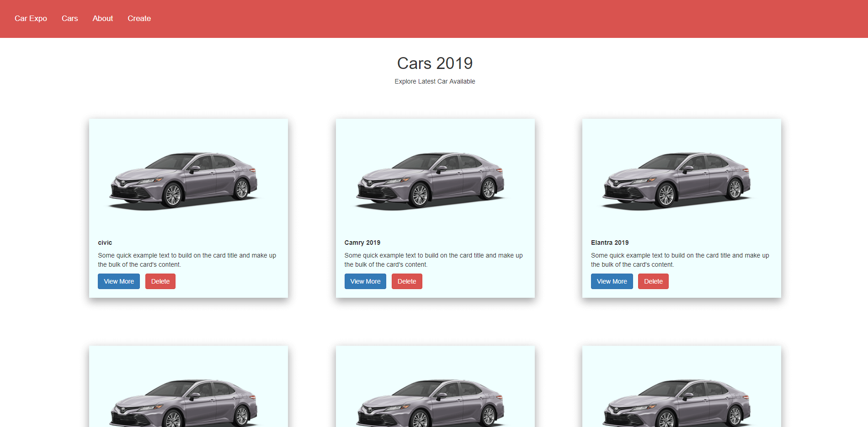Click View More on the Camry 2019 card
The width and height of the screenshot is (868, 427).
click(365, 281)
